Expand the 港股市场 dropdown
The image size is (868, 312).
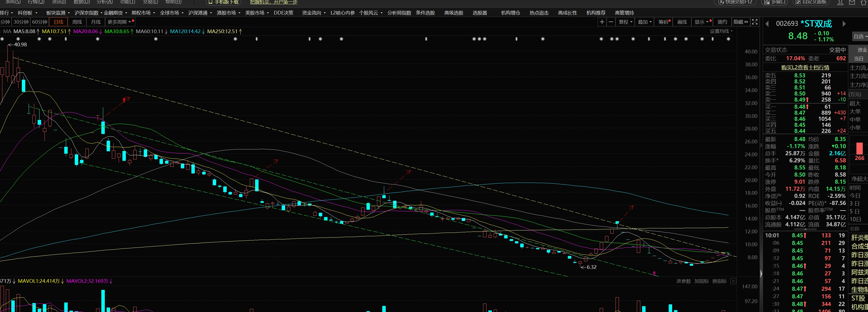[229, 13]
